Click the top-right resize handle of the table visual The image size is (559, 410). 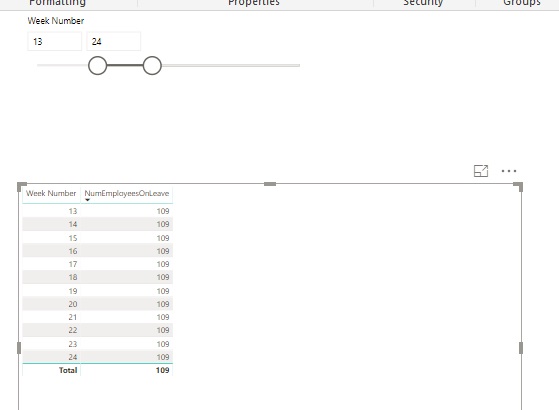point(519,186)
